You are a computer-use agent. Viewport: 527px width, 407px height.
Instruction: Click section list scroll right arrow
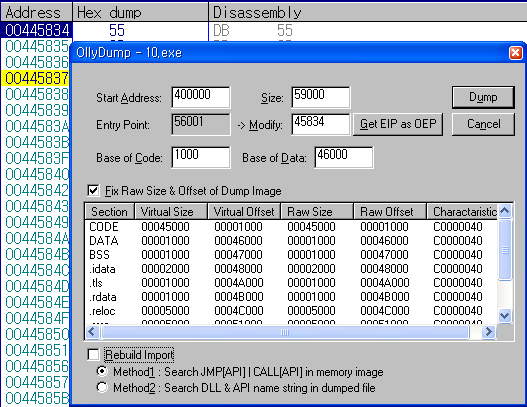tap(488, 332)
